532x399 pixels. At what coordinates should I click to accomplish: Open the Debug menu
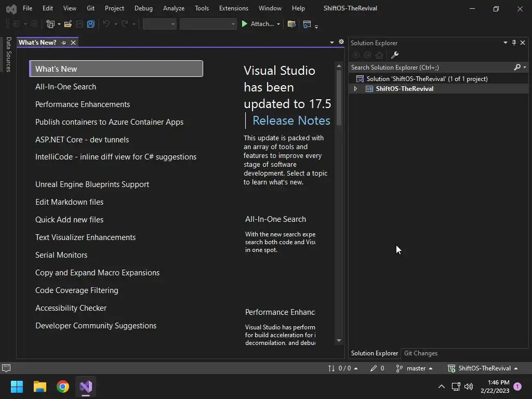[143, 8]
